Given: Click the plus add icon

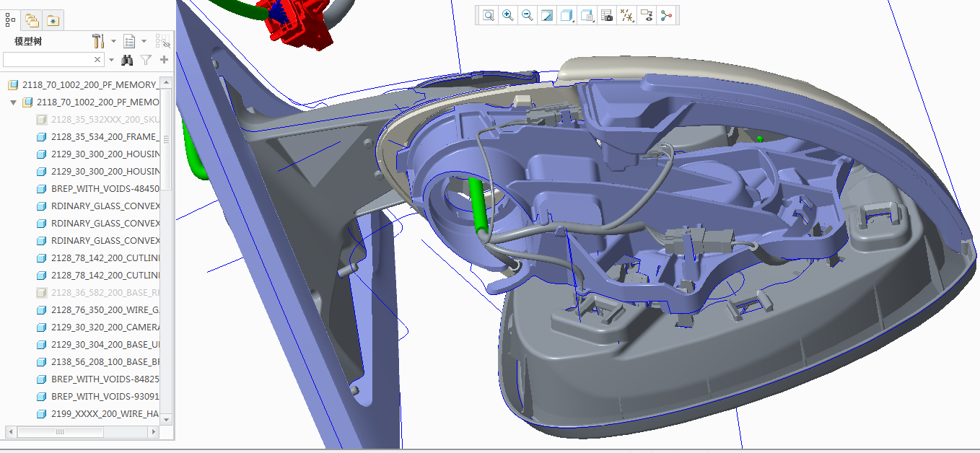Looking at the screenshot, I should pyautogui.click(x=165, y=60).
